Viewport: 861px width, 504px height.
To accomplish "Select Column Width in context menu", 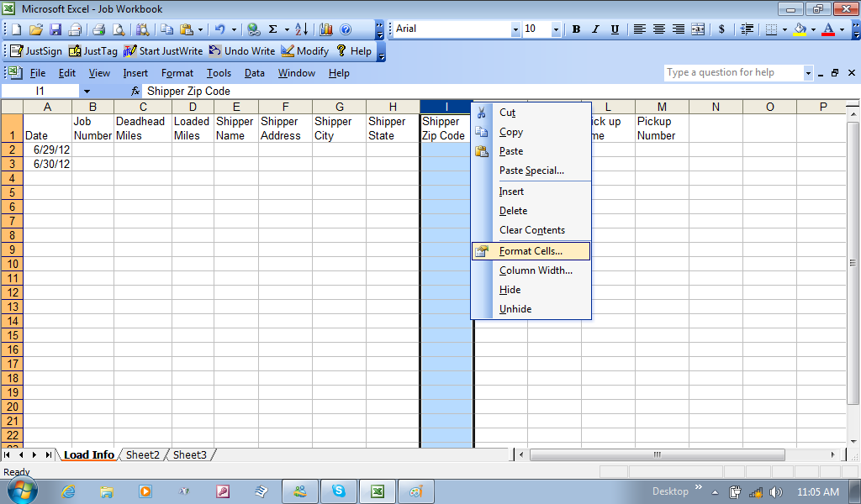I will [x=536, y=270].
